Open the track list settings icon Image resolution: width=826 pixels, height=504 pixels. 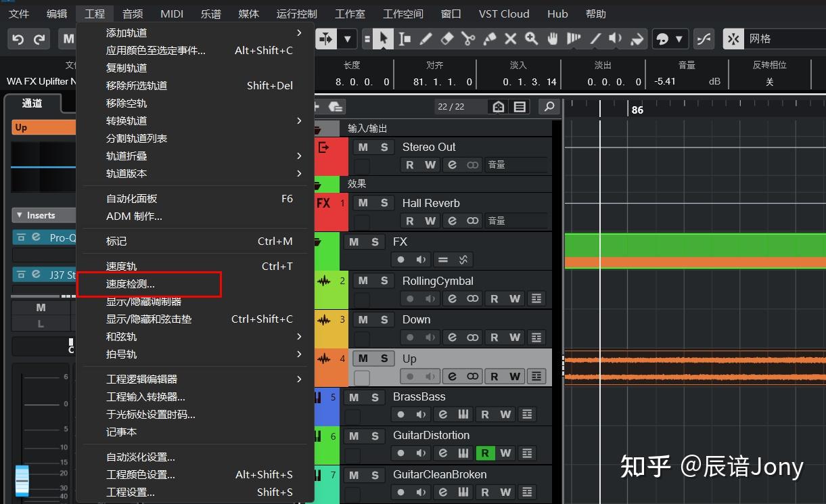(x=520, y=106)
